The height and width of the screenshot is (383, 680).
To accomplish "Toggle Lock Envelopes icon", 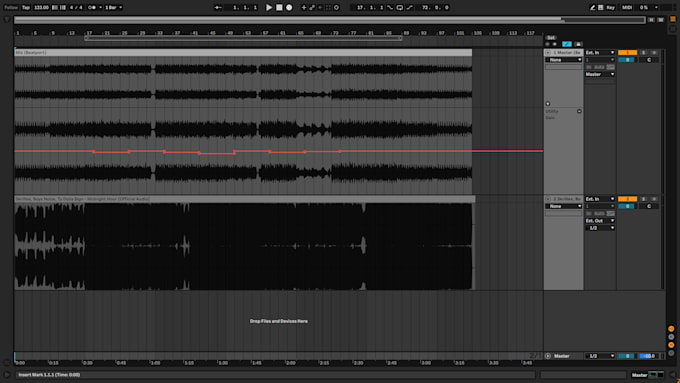I will pos(578,44).
